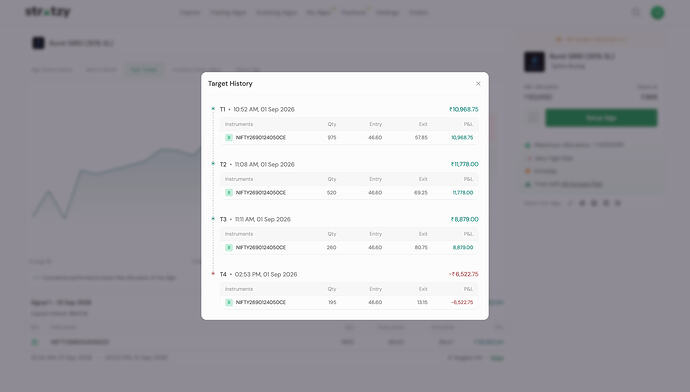
Task: Click the green timeline dot beside T1
Action: click(x=213, y=109)
